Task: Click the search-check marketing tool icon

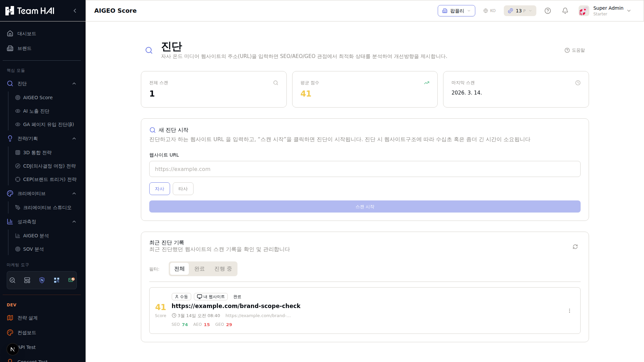Action: (x=12, y=280)
